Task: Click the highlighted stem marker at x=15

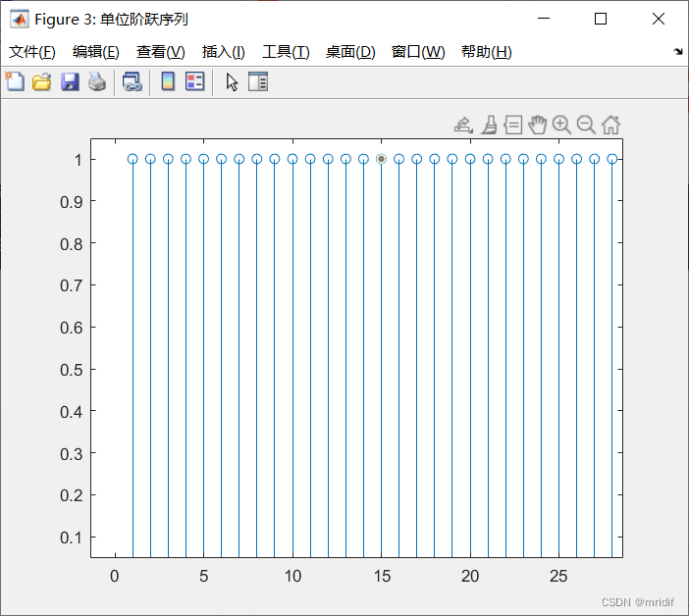Action: [x=382, y=159]
